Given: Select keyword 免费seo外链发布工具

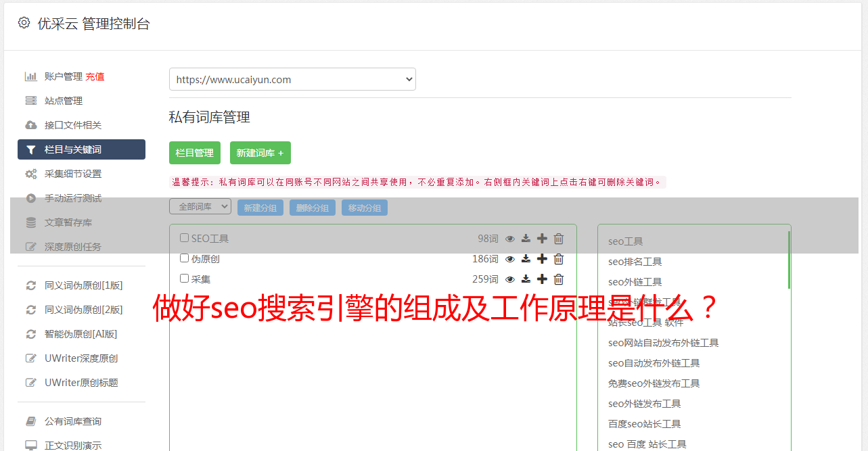Looking at the screenshot, I should click(654, 383).
